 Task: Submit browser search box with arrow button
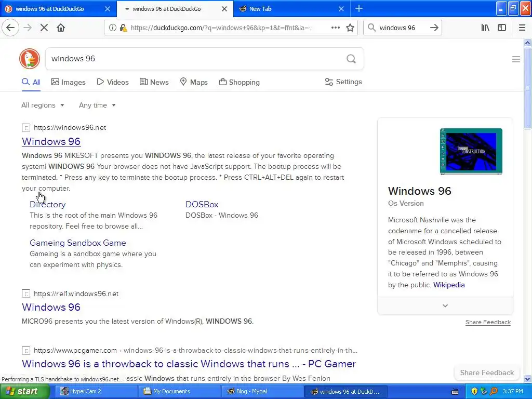pos(434,28)
